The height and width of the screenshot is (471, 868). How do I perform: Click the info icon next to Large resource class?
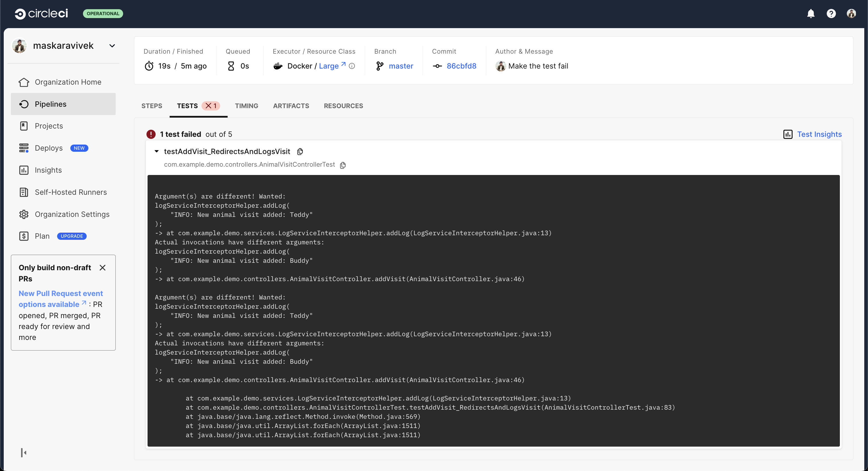click(x=352, y=66)
